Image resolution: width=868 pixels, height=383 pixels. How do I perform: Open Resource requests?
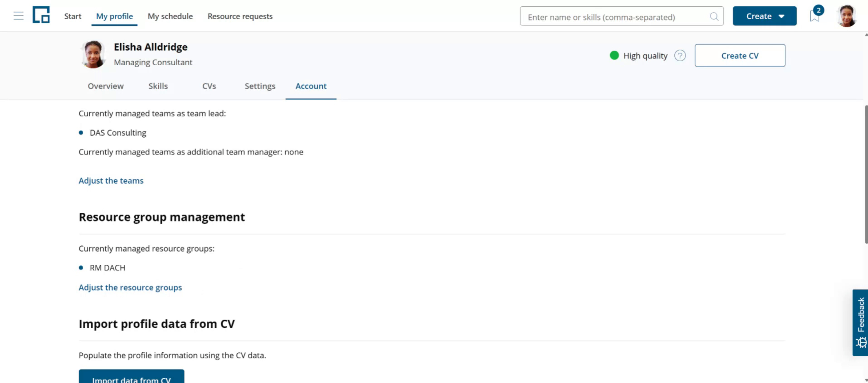[240, 16]
